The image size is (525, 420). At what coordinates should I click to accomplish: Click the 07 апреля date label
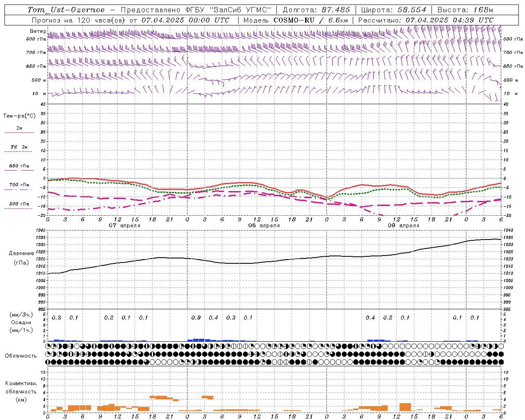124,226
